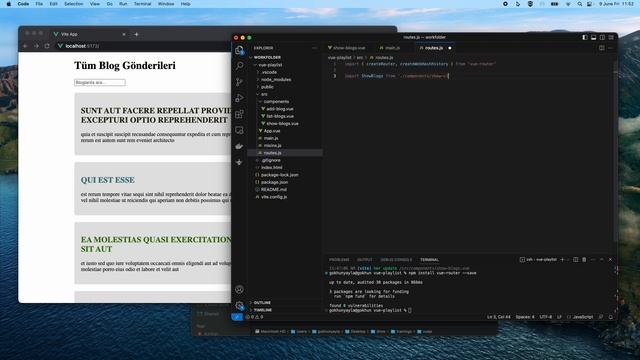Expand the public folder
The height and width of the screenshot is (360, 640).
click(x=285, y=87)
